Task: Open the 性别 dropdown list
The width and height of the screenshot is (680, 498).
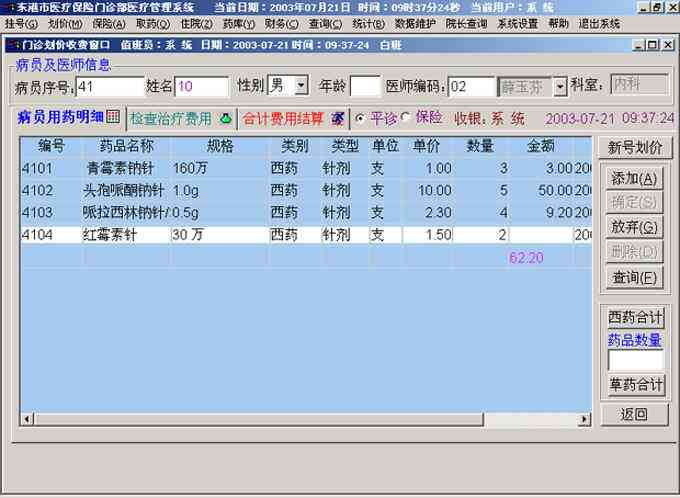Action: (x=301, y=85)
